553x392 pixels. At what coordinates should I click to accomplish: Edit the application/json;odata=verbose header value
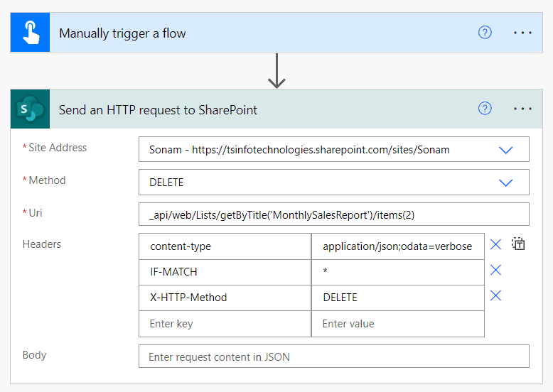[x=398, y=246]
